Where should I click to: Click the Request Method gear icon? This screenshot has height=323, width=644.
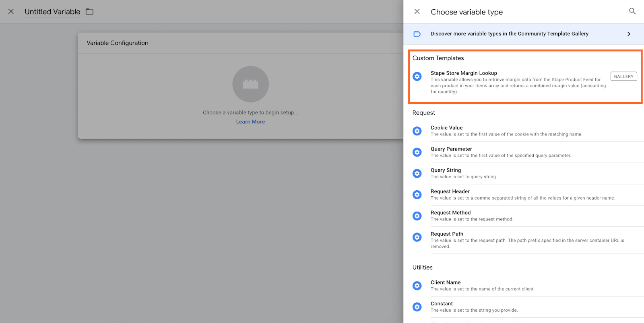[x=417, y=216]
